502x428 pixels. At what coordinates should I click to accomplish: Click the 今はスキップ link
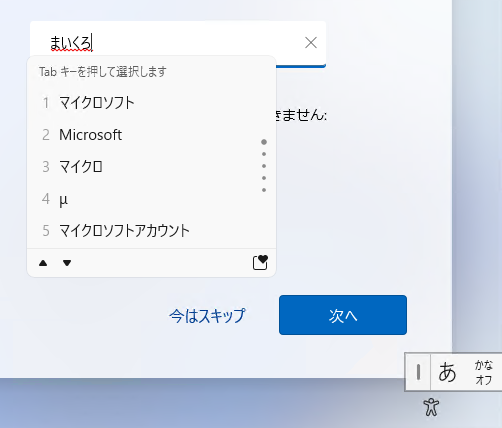(x=207, y=316)
